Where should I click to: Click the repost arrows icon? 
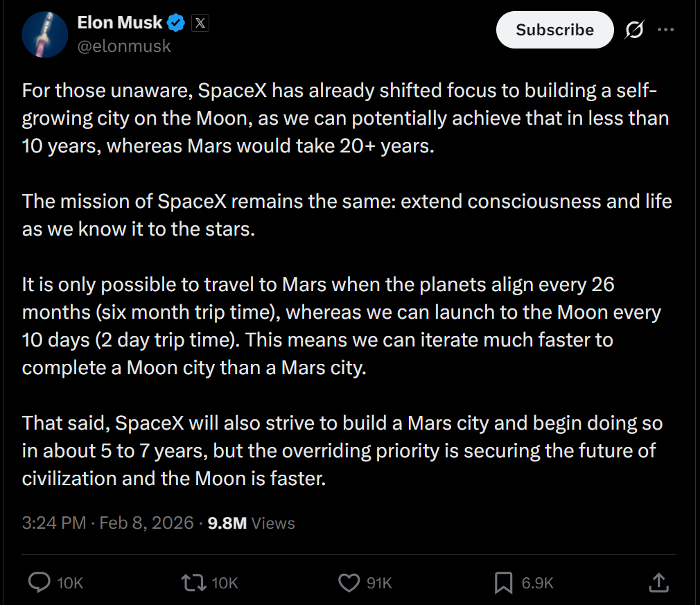tap(193, 582)
